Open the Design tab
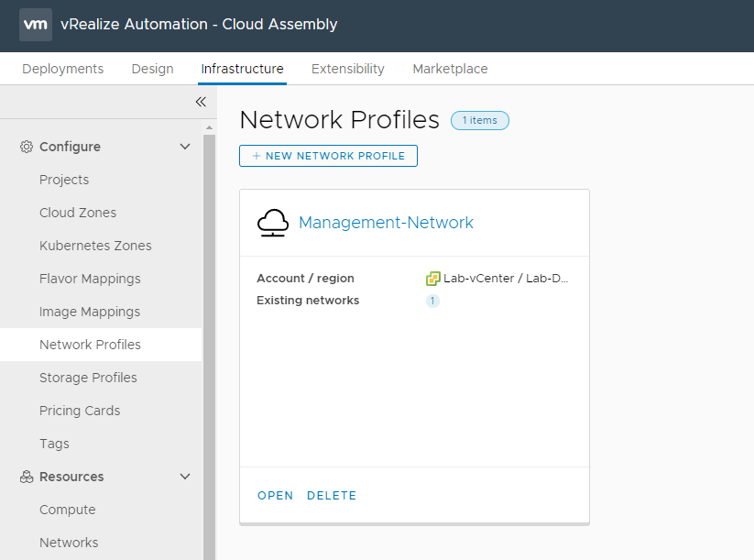The height and width of the screenshot is (560, 754). tap(152, 69)
